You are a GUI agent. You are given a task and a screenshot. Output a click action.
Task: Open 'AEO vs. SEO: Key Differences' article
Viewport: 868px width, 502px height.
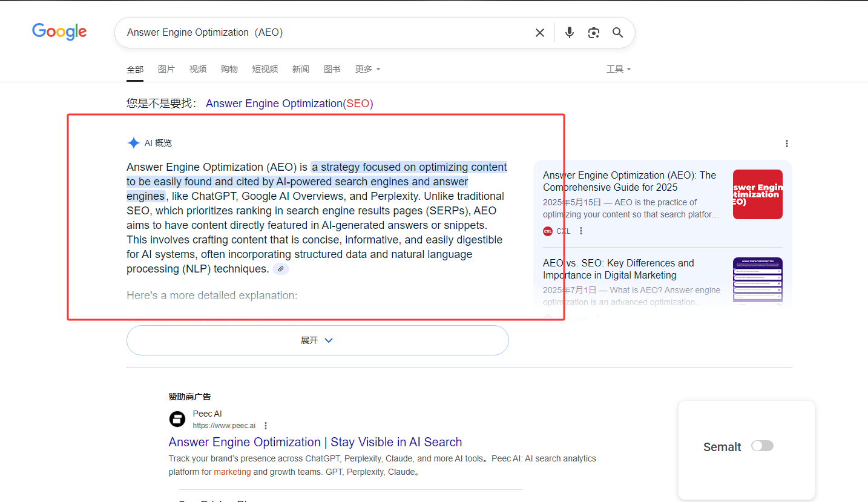[619, 269]
